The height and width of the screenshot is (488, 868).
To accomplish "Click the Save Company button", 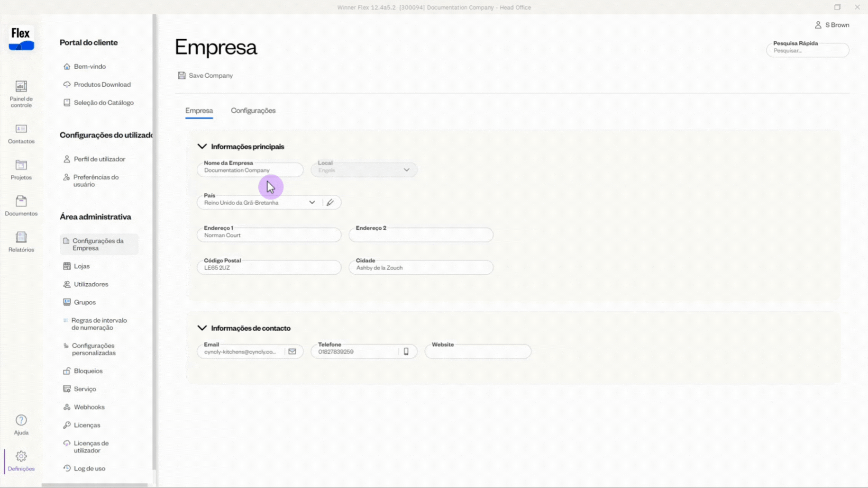I will (205, 75).
